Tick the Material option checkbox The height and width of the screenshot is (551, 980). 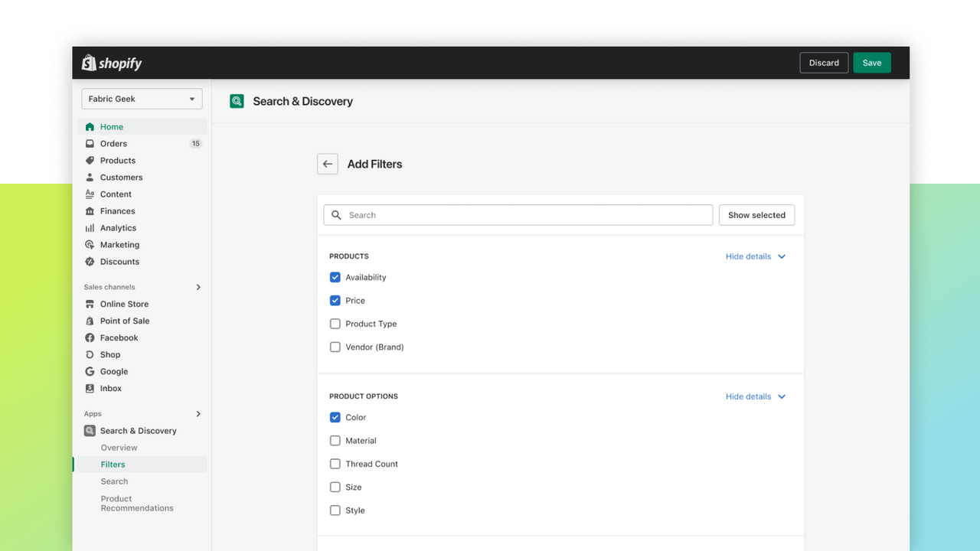pos(335,441)
